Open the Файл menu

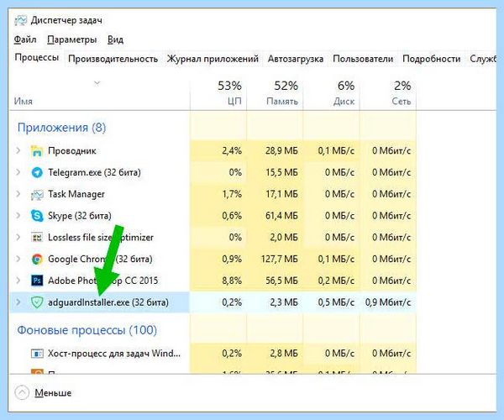click(25, 39)
